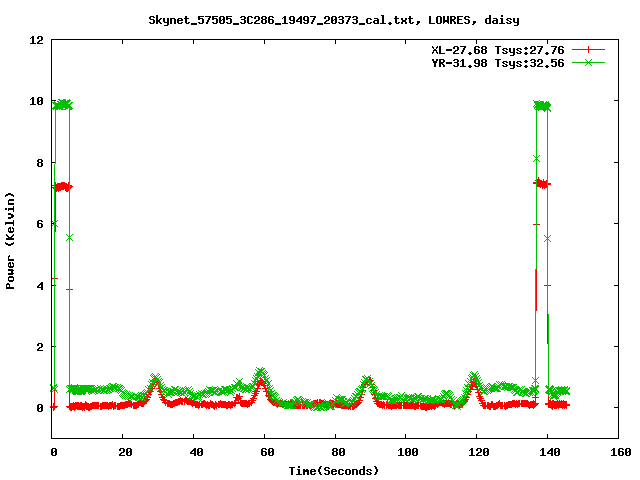Image resolution: width=640 pixels, height=480 pixels.
Task: Click the green peak near 60 seconds
Action: pos(261,372)
